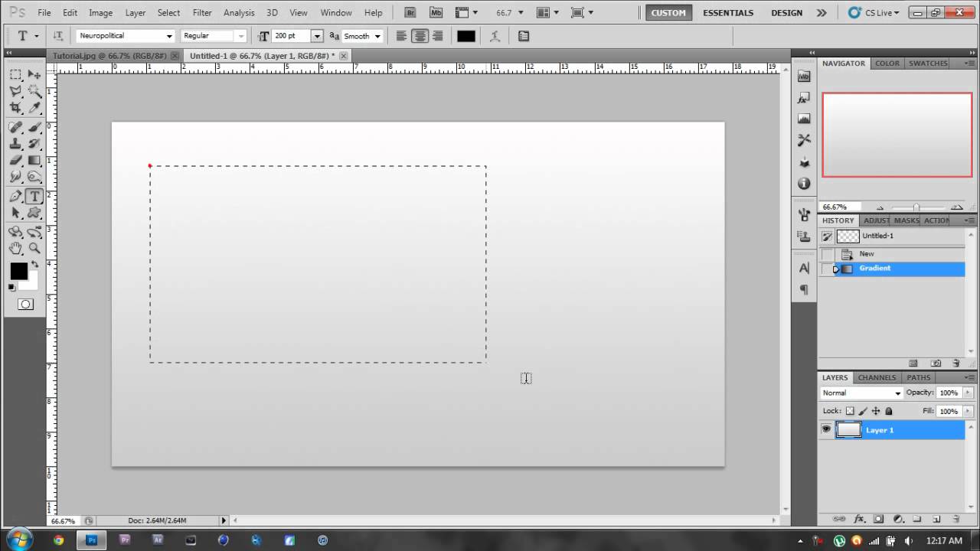Select the Dodge/Sponge tool
Screen dimensions: 980x551
point(34,178)
